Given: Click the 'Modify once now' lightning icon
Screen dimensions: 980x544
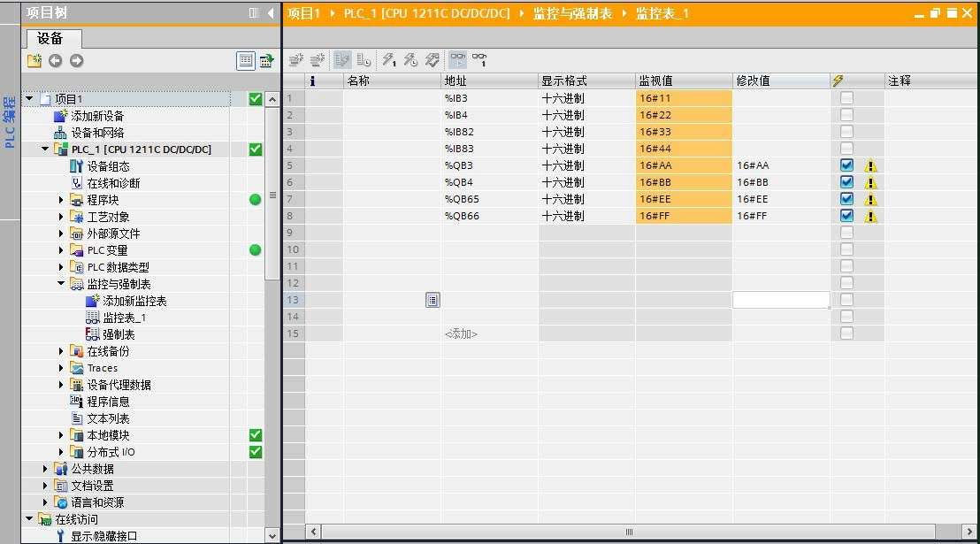Looking at the screenshot, I should click(388, 60).
